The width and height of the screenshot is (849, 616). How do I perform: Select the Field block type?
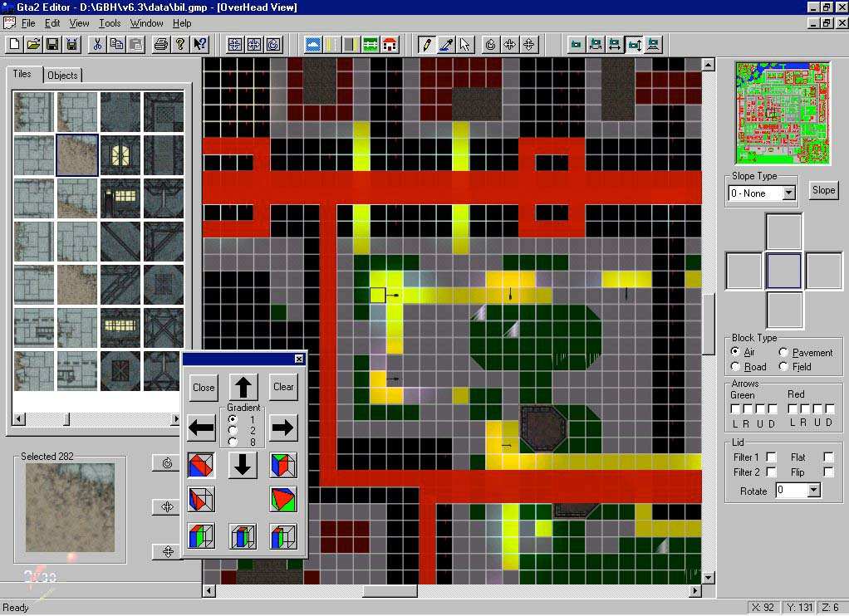point(783,366)
